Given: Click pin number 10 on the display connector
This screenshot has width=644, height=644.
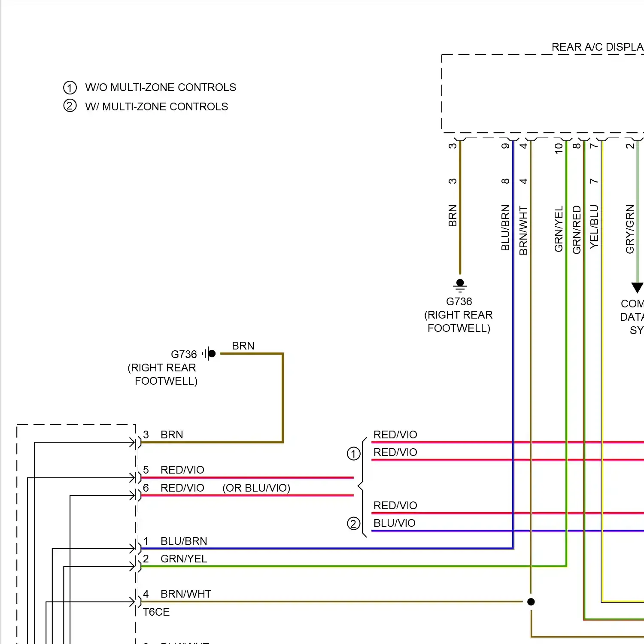Looking at the screenshot, I should coord(559,148).
